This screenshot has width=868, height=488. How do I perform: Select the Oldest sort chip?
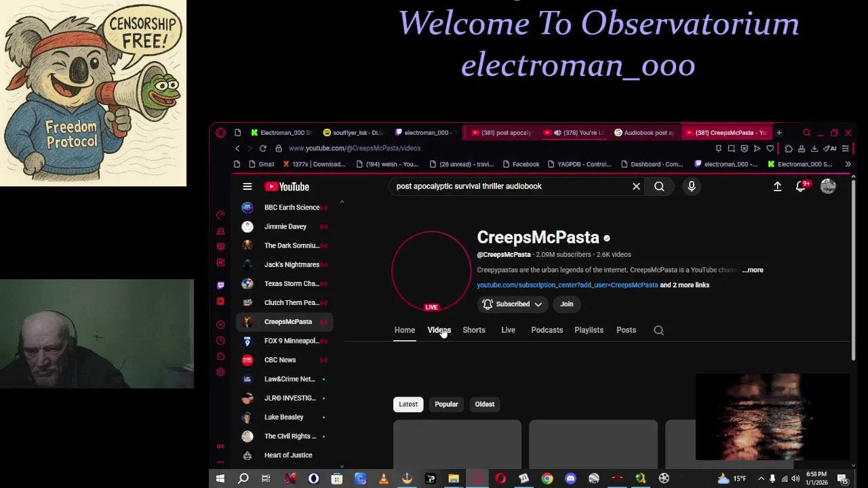[x=485, y=404]
